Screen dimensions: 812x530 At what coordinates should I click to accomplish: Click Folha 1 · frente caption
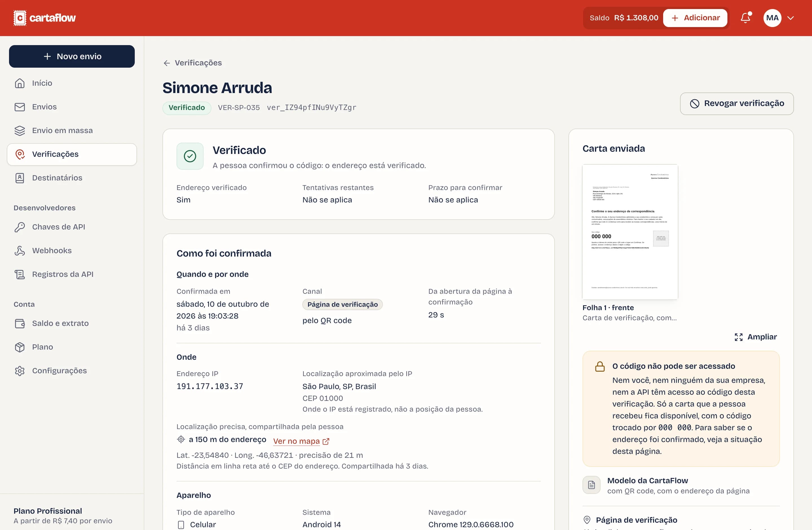(608, 308)
